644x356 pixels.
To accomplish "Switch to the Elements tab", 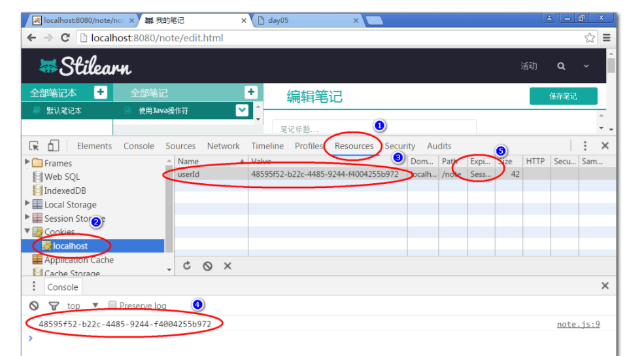I will 94,146.
